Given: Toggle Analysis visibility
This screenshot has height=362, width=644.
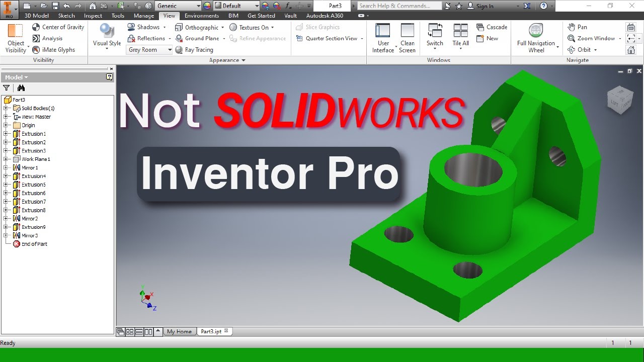Looking at the screenshot, I should click(47, 38).
